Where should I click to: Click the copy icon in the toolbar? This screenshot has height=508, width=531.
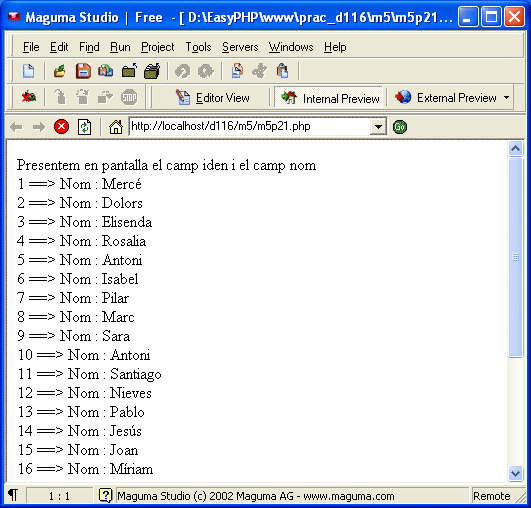[237, 71]
